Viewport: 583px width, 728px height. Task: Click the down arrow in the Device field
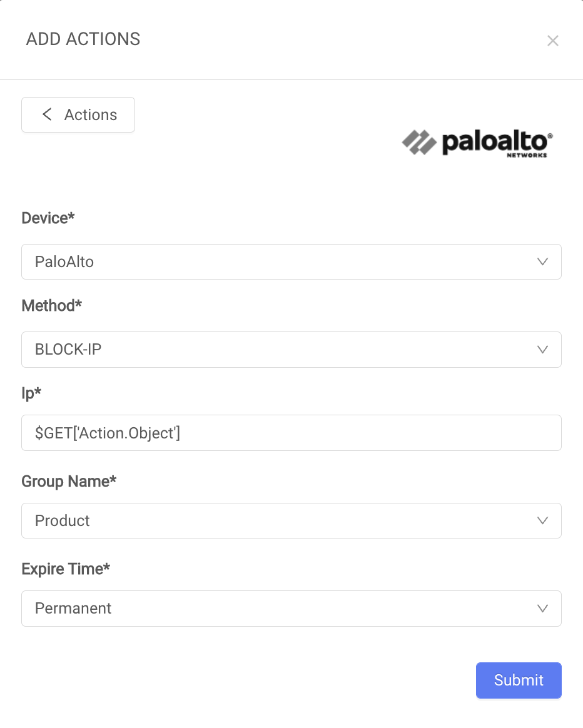[542, 262]
